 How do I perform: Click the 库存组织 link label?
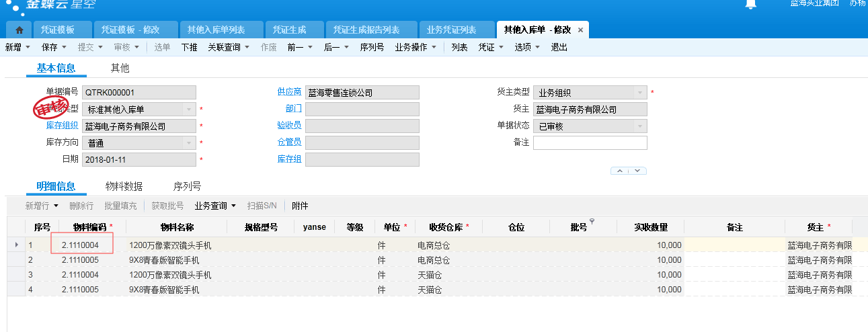62,126
